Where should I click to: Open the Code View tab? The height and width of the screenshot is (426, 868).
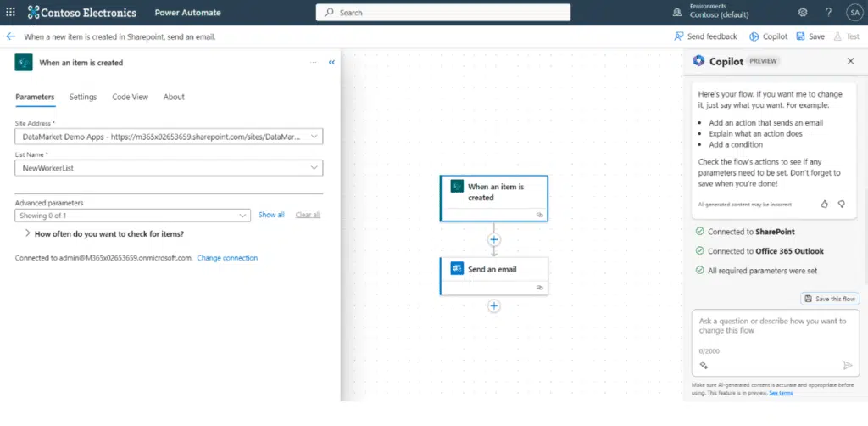[130, 97]
